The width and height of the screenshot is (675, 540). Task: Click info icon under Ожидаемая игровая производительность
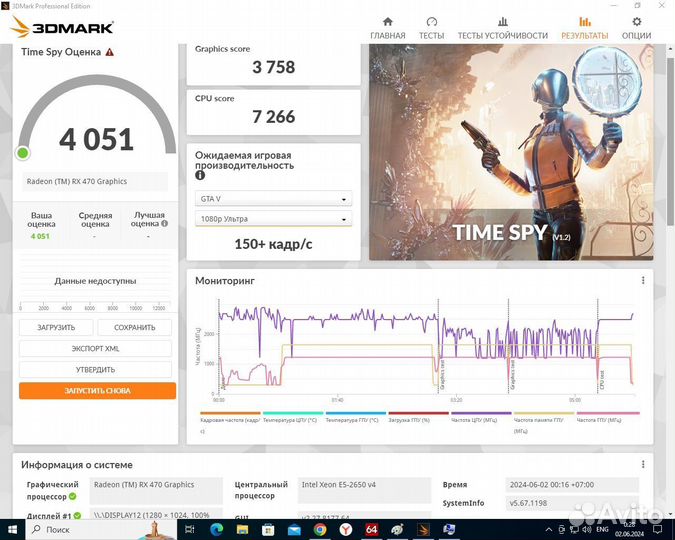pyautogui.click(x=200, y=175)
